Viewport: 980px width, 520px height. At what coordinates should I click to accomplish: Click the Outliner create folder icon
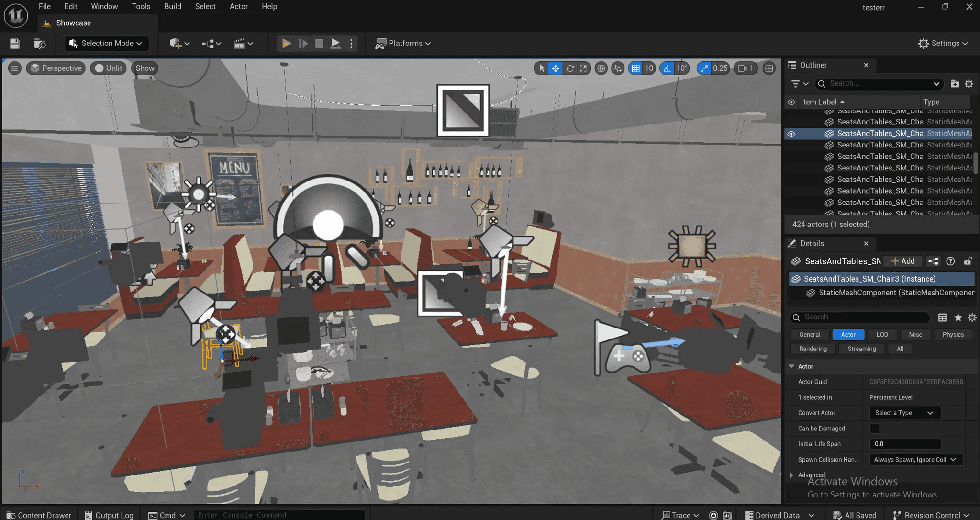pyautogui.click(x=955, y=84)
